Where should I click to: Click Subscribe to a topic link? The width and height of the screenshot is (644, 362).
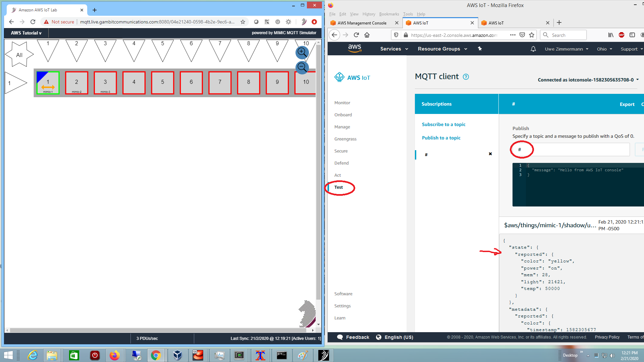(443, 124)
